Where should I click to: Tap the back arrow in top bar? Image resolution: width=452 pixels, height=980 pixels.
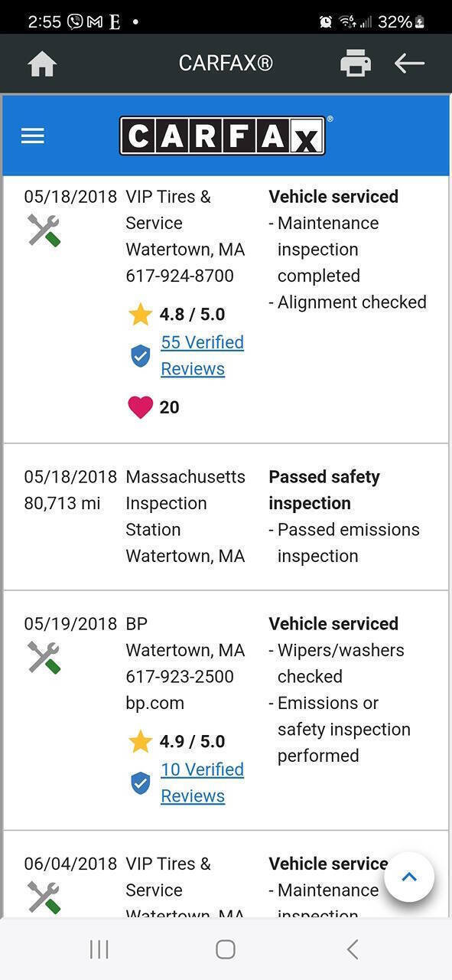(409, 63)
